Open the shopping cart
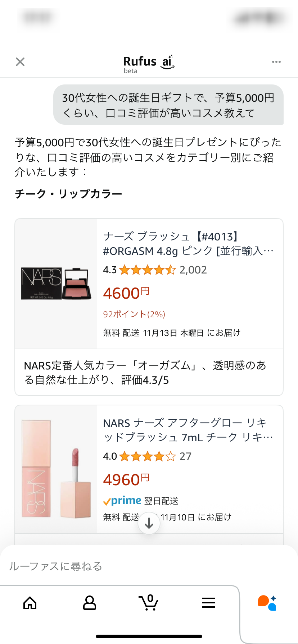Image resolution: width=298 pixels, height=644 pixels. coord(148,603)
